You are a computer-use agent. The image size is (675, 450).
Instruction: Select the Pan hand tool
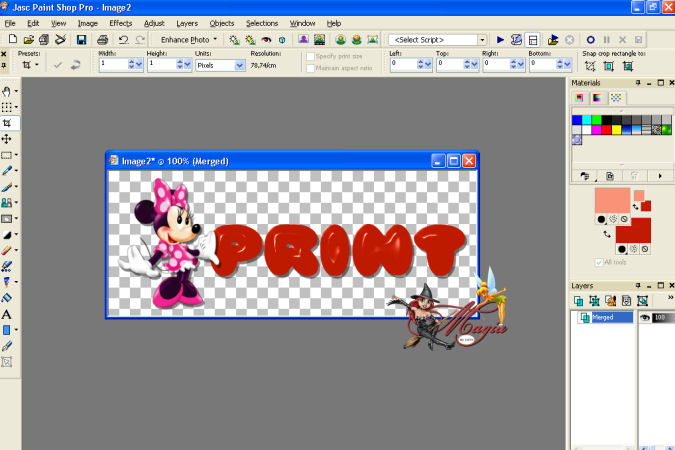pos(6,91)
